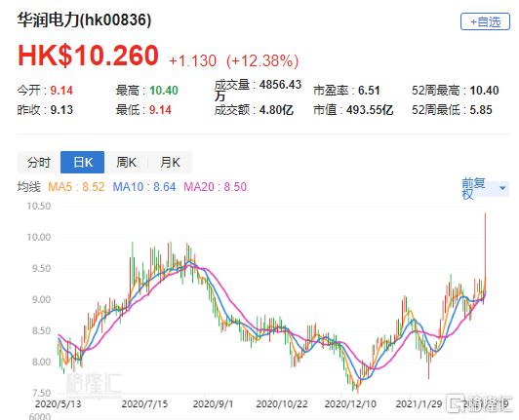This screenshot has height=420, width=519.
Task: Click the price HK$10.260
Action: pyautogui.click(x=88, y=56)
